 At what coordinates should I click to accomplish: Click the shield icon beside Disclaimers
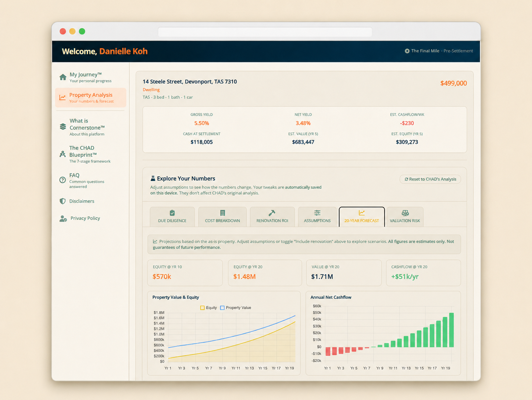pos(63,201)
